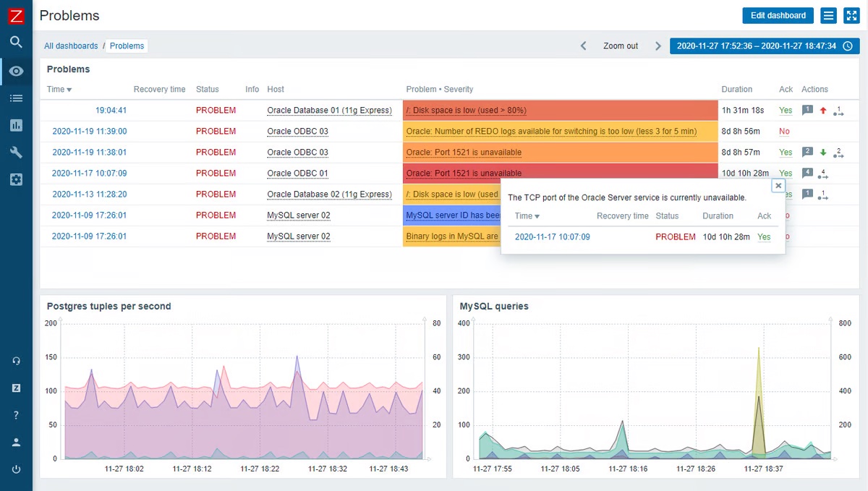
Task: Close the Oracle TCP port tooltip popup
Action: 778,185
